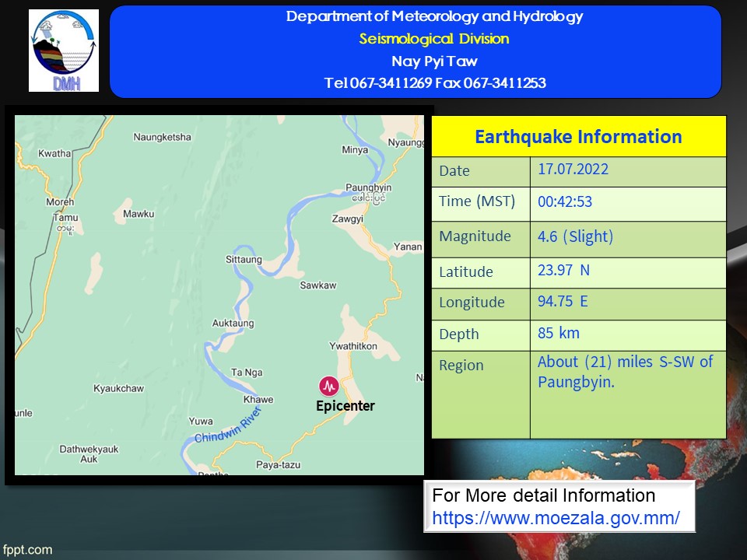The width and height of the screenshot is (747, 560).
Task: Select the time value '00:42:53'
Action: point(565,201)
